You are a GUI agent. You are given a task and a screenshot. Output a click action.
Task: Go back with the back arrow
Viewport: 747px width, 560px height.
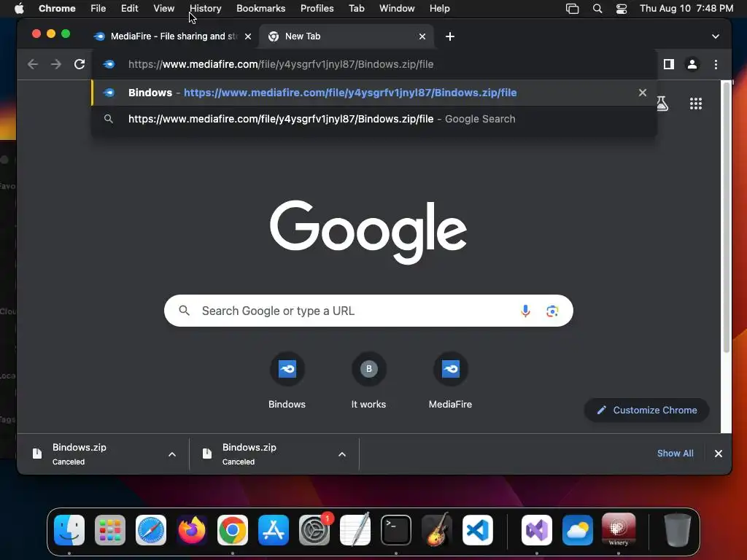point(32,64)
